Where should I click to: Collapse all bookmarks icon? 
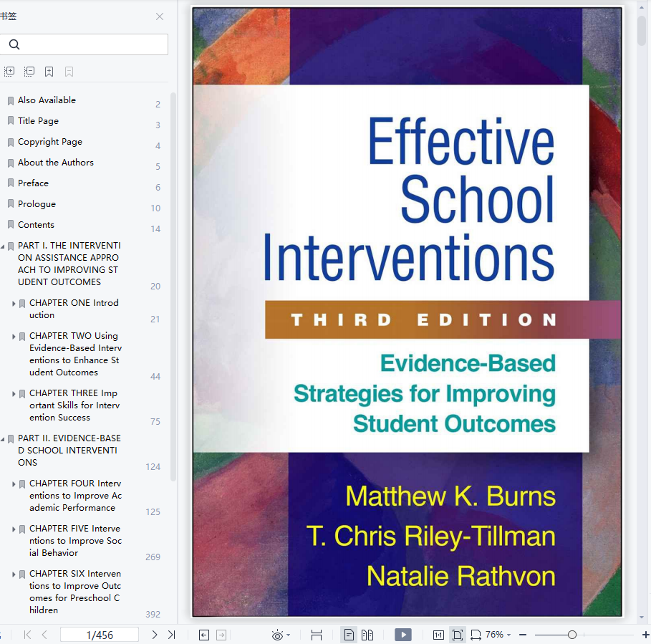tap(29, 72)
